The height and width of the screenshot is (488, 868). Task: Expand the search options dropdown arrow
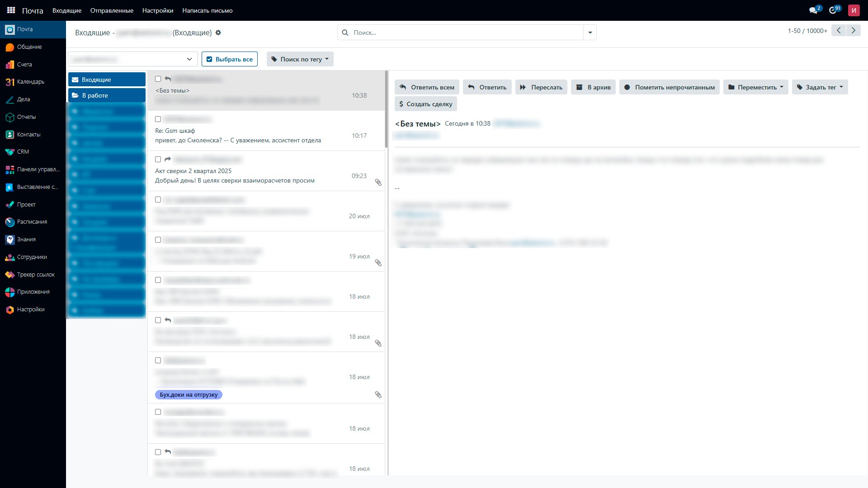pyautogui.click(x=590, y=33)
